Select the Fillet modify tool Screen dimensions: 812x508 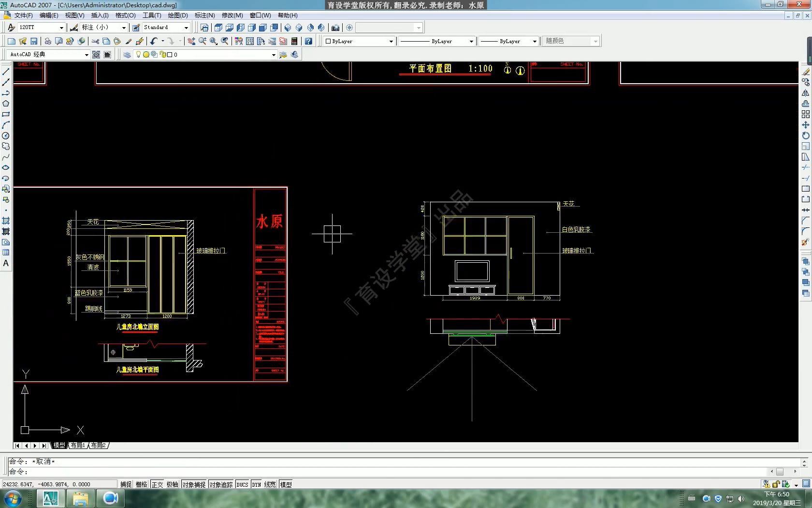[805, 231]
